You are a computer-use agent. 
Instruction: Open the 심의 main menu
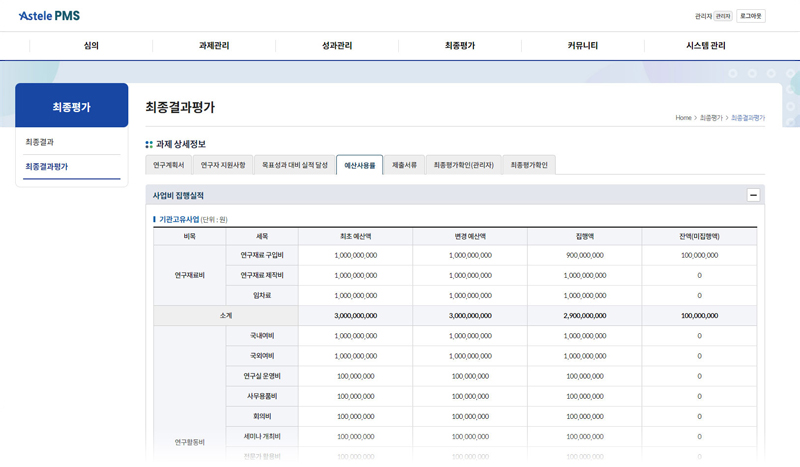pos(91,46)
